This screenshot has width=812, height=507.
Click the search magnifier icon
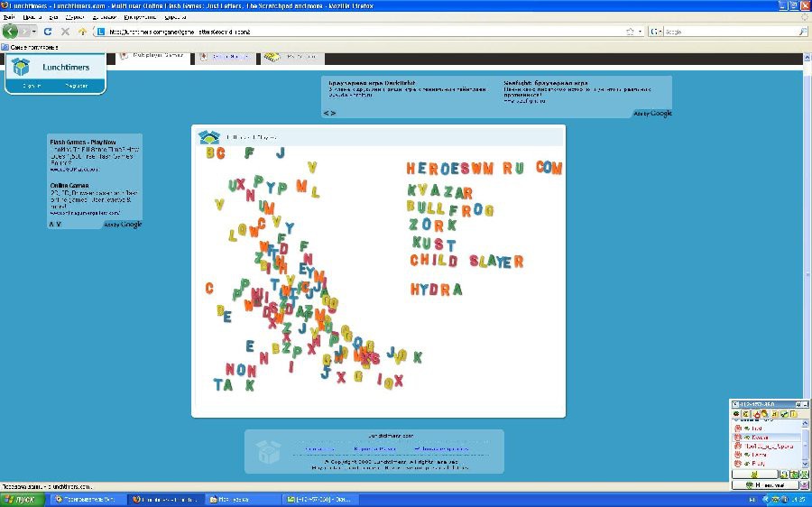[803, 32]
